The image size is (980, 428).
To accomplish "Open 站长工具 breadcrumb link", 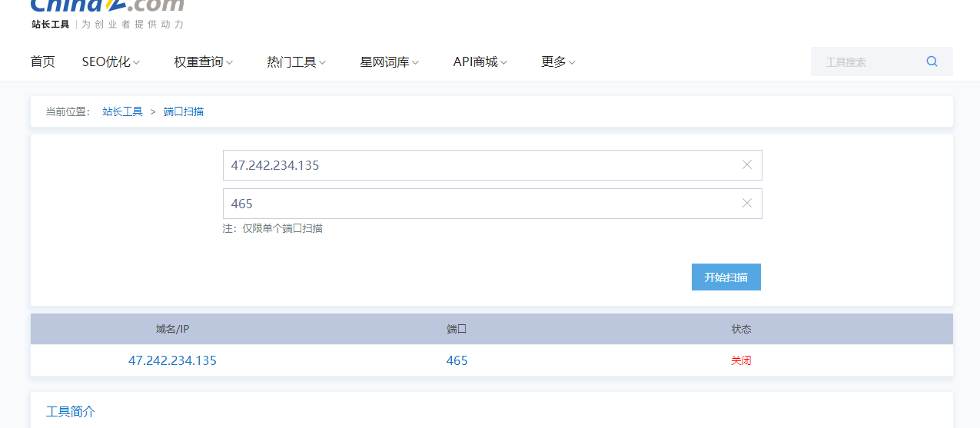I will click(x=122, y=111).
